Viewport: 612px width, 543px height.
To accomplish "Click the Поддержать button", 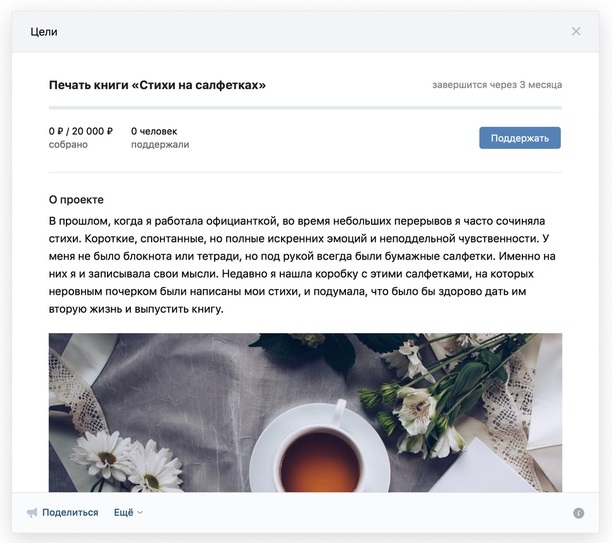I will click(x=520, y=138).
